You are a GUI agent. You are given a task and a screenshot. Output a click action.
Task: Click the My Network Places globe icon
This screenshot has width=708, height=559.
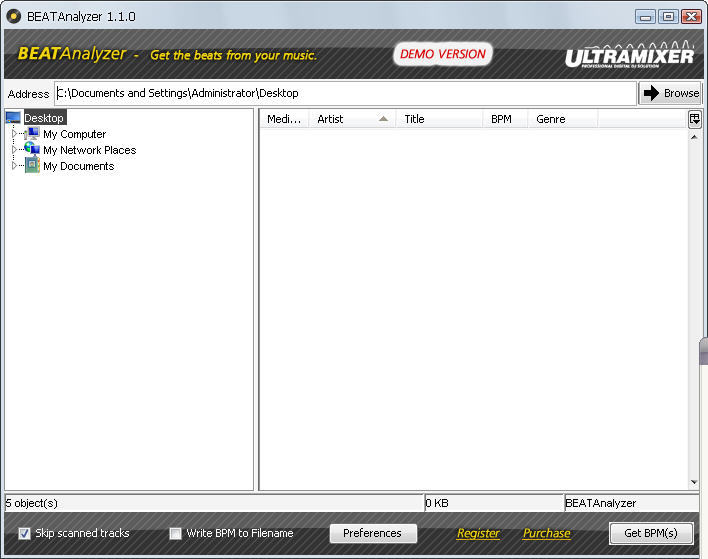[x=32, y=149]
